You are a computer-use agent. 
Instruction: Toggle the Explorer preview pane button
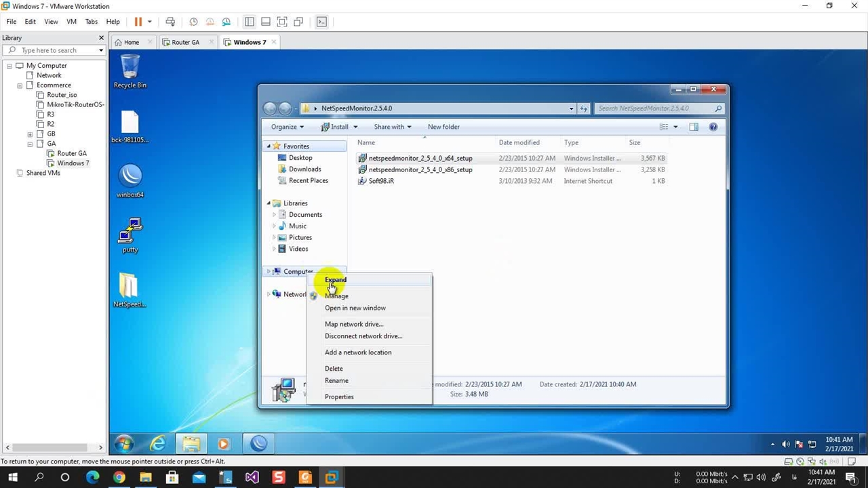point(693,127)
